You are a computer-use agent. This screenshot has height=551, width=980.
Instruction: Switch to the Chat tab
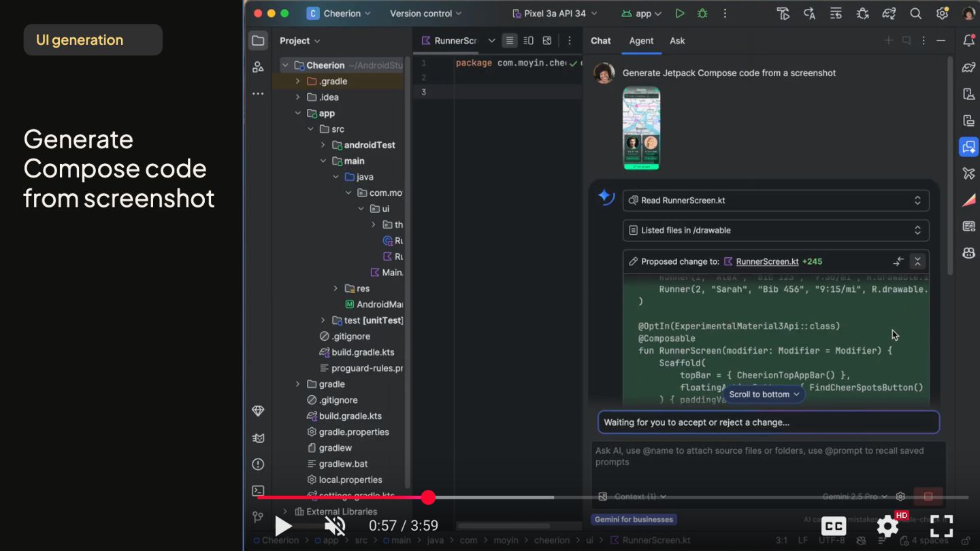tap(600, 41)
